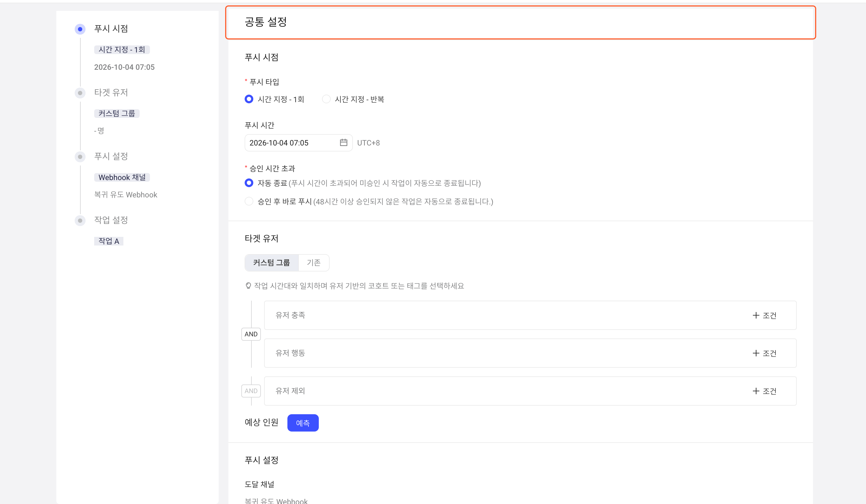Click the '공통 설정' header
This screenshot has height=504, width=866.
pos(266,22)
